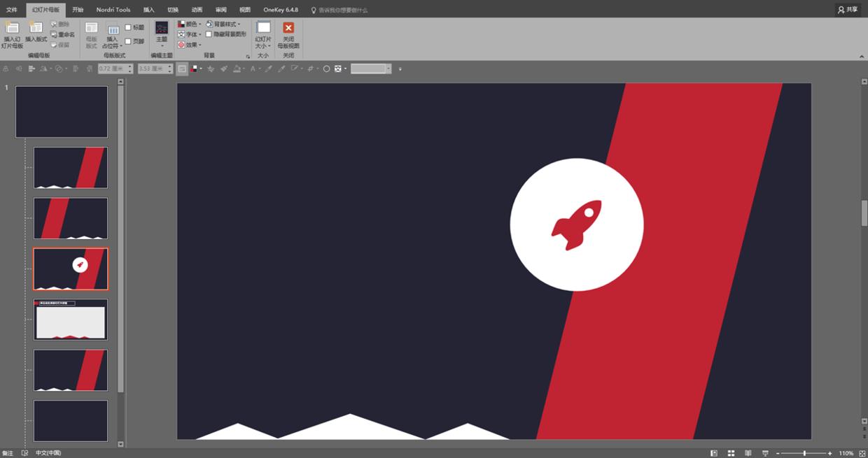Start slideshow from status bar icon
This screenshot has width=868, height=458.
(x=765, y=453)
